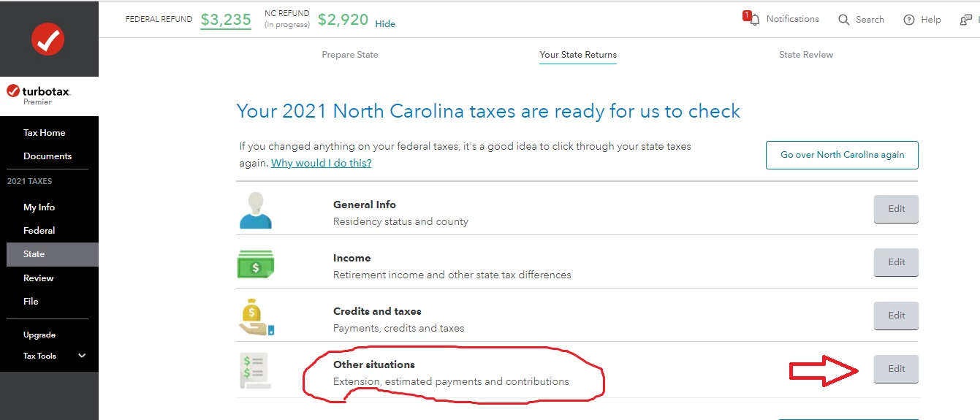Click the Income green money icon
The image size is (980, 420).
point(256,264)
